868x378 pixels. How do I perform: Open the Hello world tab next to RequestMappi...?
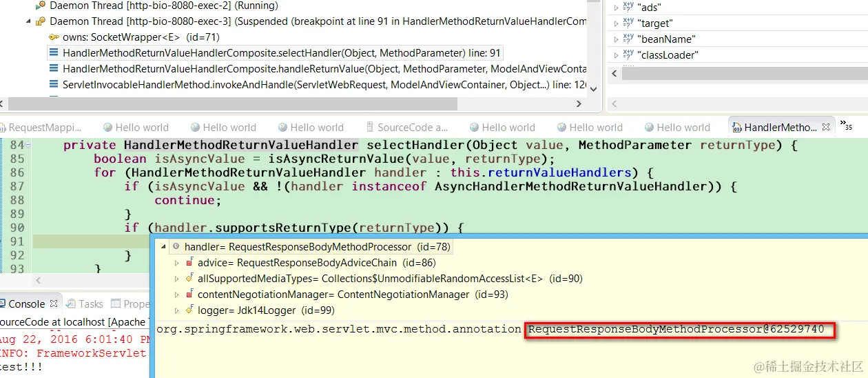(x=135, y=128)
